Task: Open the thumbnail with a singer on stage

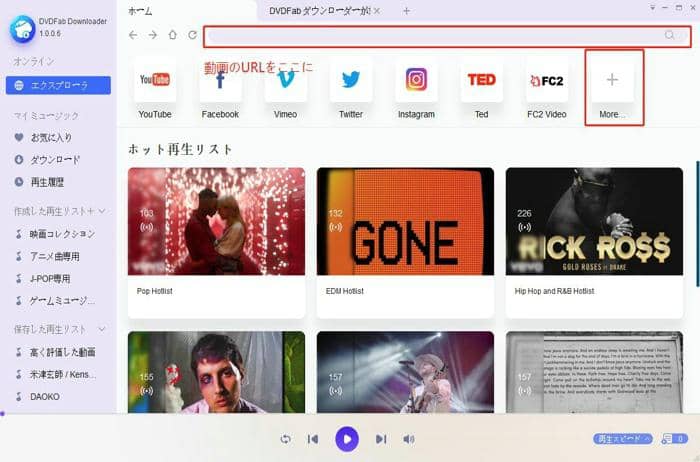Action: (x=405, y=372)
